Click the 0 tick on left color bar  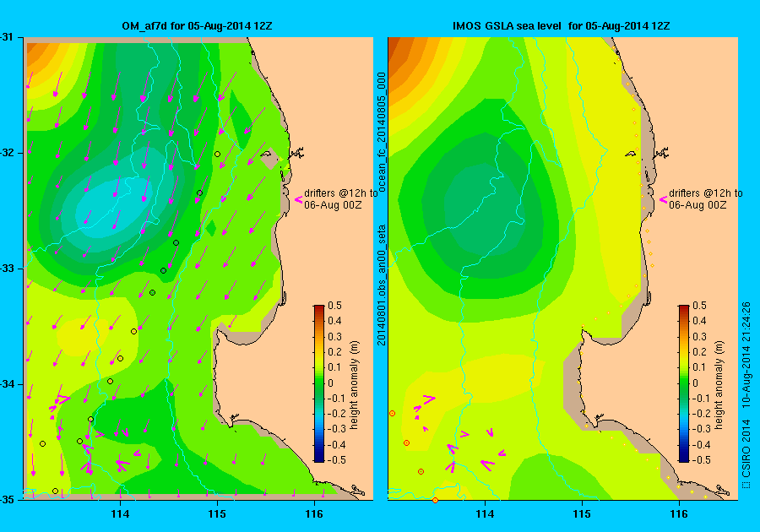point(331,383)
